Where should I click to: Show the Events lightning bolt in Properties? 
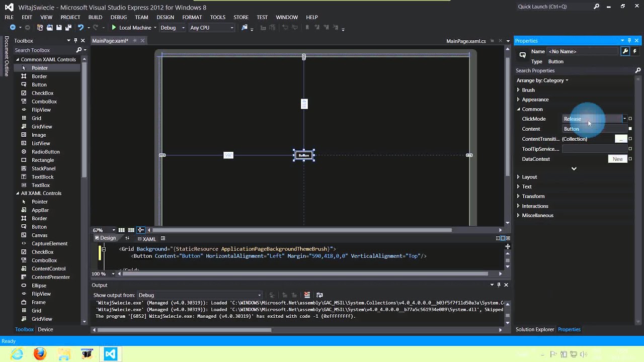pos(635,51)
